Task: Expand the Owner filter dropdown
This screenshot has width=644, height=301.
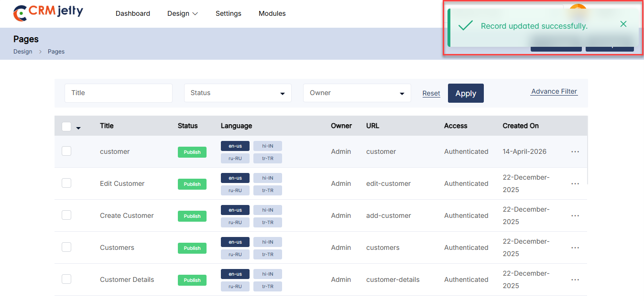Action: coord(357,93)
